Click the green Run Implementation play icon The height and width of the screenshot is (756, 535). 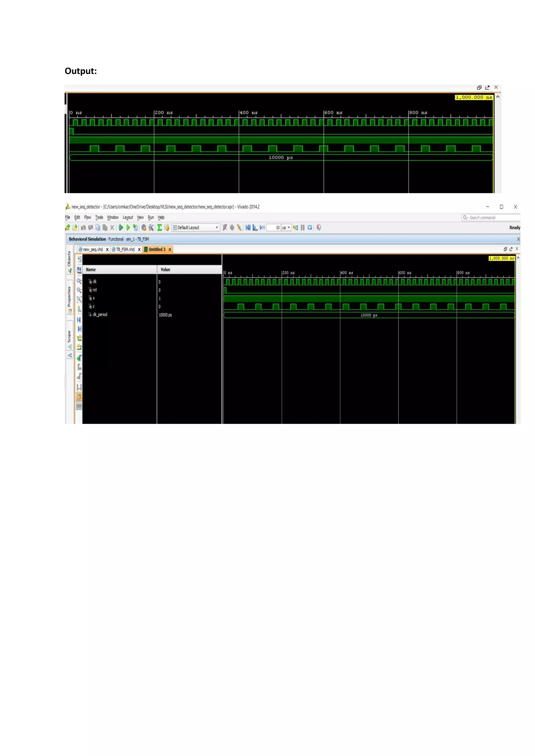click(x=128, y=228)
